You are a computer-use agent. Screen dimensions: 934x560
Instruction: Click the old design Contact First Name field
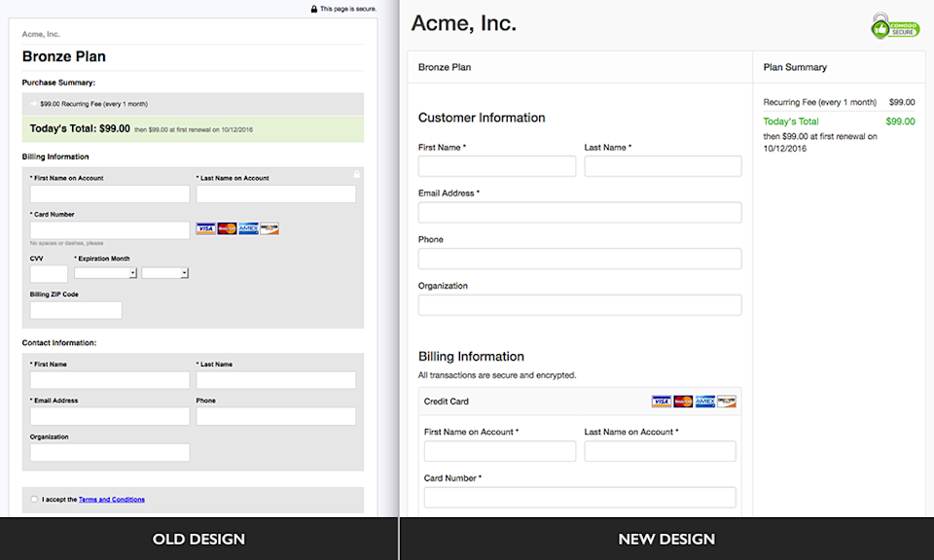coord(110,380)
